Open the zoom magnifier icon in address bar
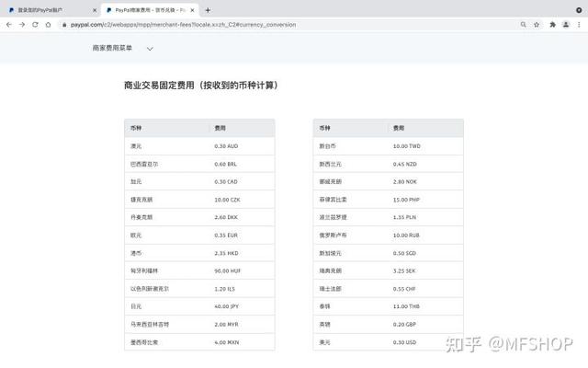This screenshot has height=368, width=588. [x=523, y=25]
